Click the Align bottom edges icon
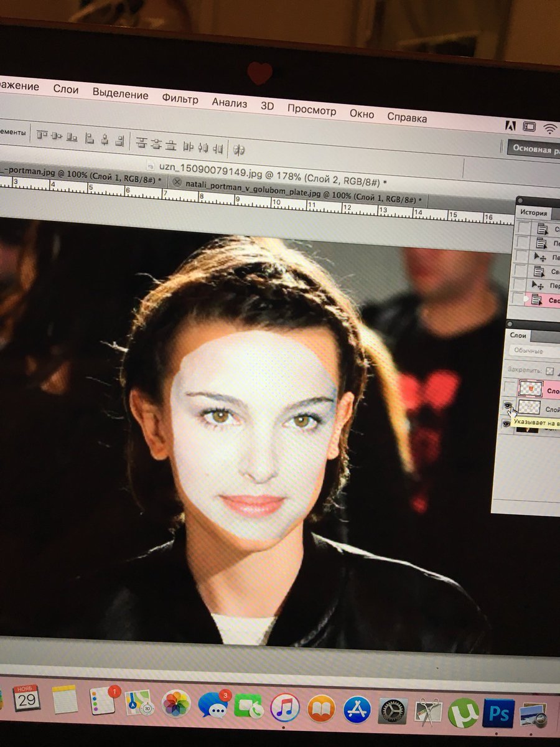This screenshot has height=747, width=560. [x=72, y=137]
